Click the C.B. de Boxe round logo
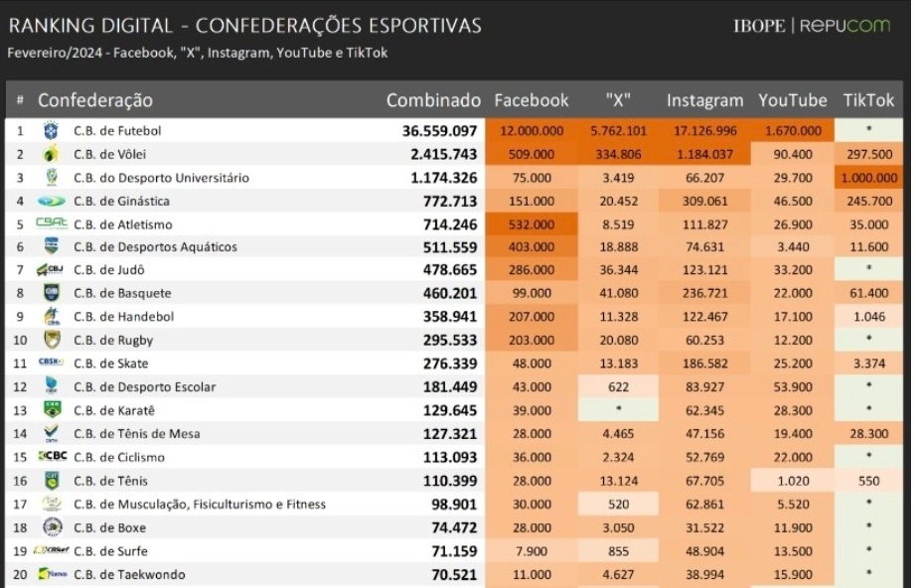 point(51,526)
